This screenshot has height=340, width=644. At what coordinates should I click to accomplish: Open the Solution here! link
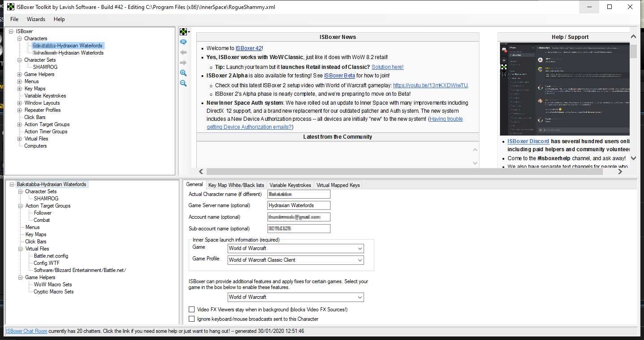[387, 67]
